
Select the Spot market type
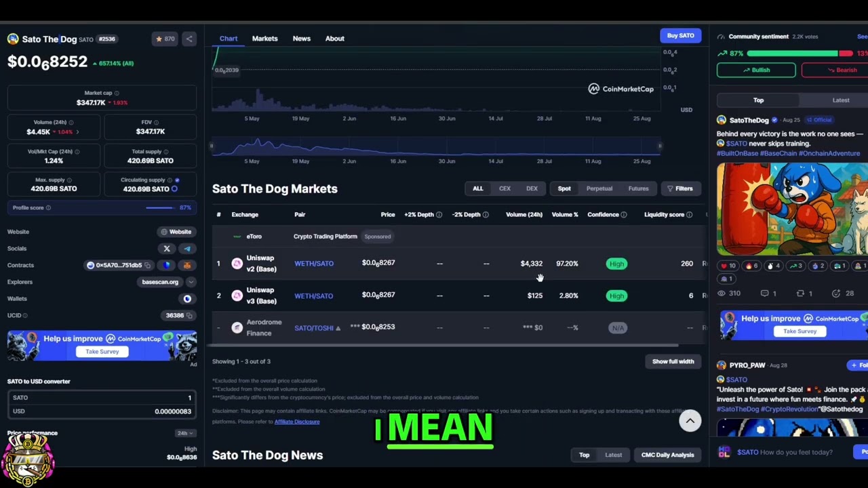coord(564,189)
